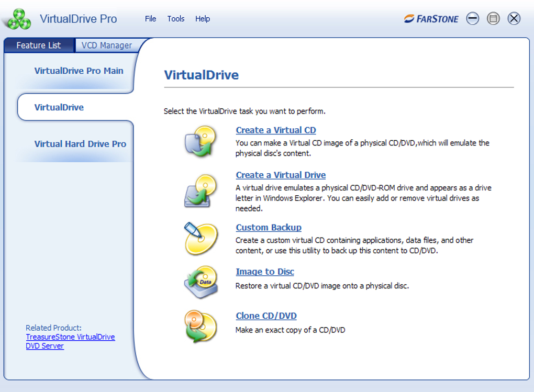Switch to the Feature List tab

(x=39, y=46)
